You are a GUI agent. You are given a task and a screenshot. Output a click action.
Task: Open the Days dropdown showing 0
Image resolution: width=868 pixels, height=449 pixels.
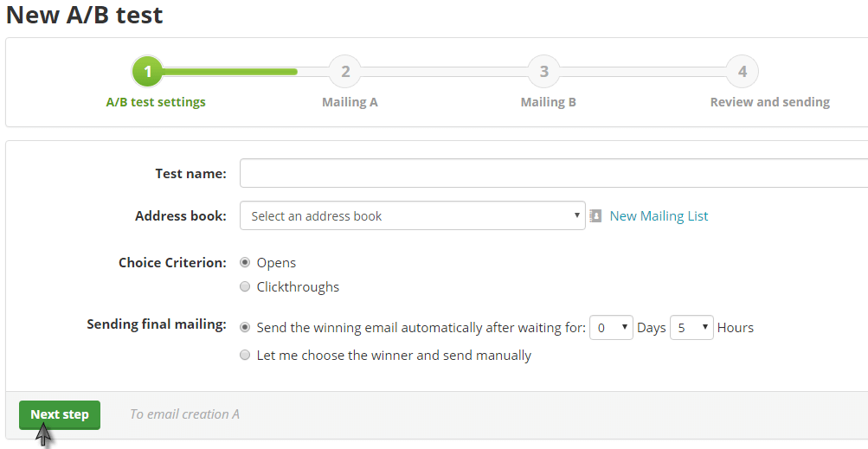(611, 328)
